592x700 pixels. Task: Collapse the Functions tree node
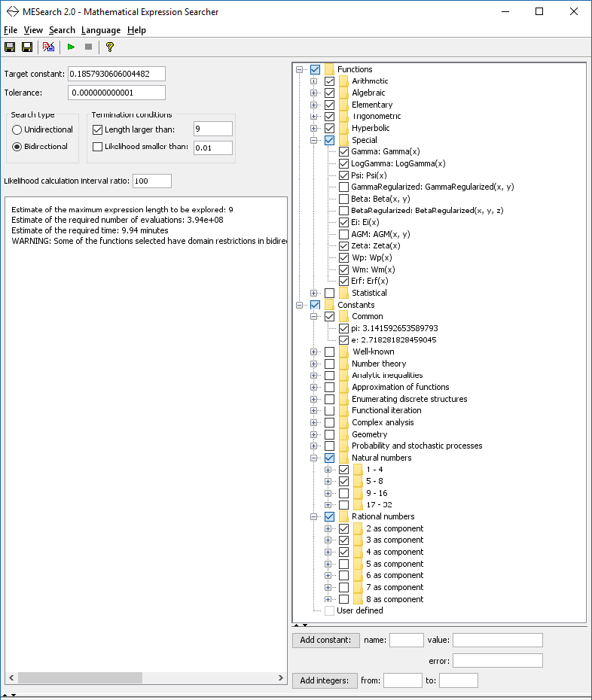point(299,70)
